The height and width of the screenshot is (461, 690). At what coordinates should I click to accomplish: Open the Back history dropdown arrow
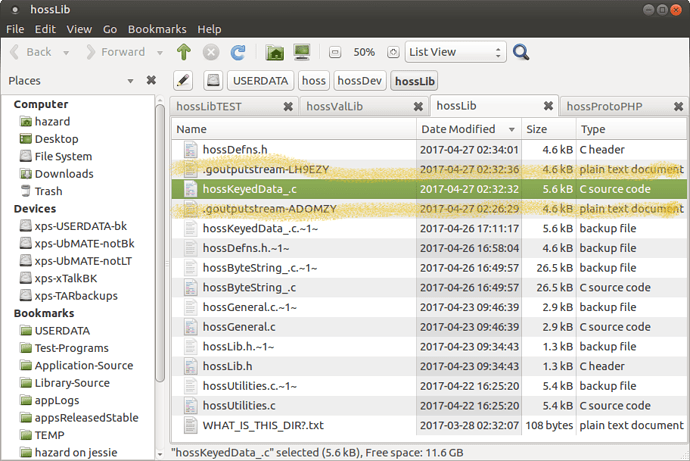(65, 52)
